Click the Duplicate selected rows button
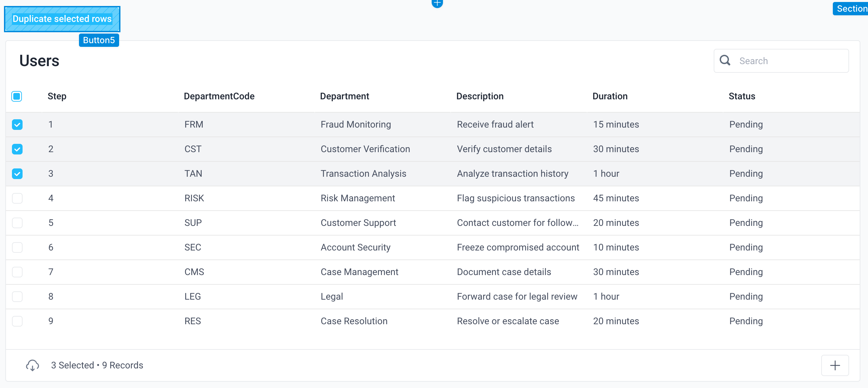This screenshot has width=868, height=388. pyautogui.click(x=62, y=19)
